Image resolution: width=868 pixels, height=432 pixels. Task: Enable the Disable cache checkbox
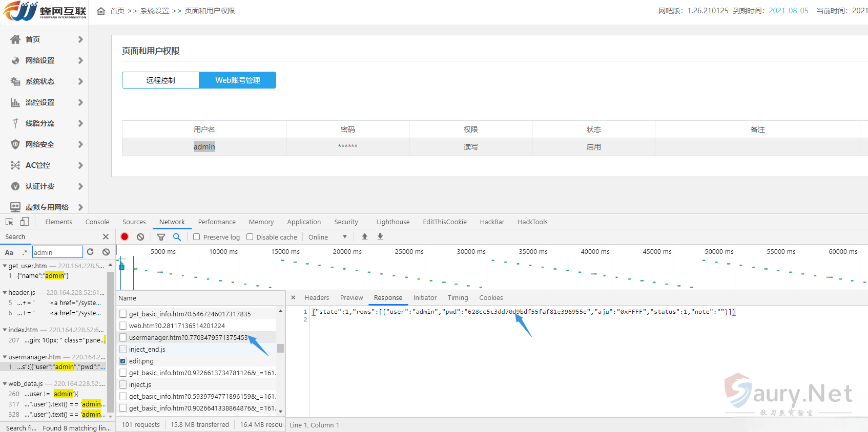point(250,237)
